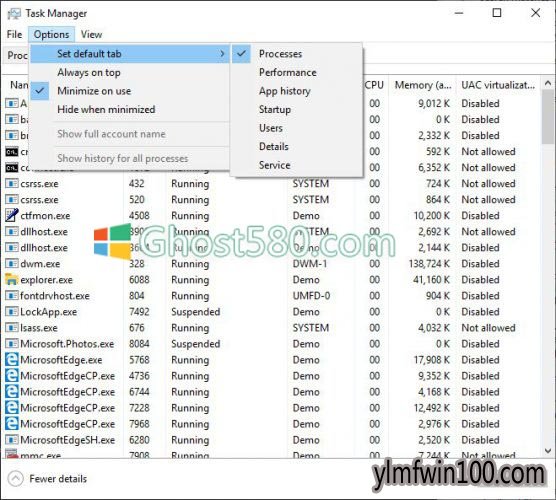The image size is (556, 500).
Task: Sort by the CPU column header
Action: pyautogui.click(x=374, y=85)
